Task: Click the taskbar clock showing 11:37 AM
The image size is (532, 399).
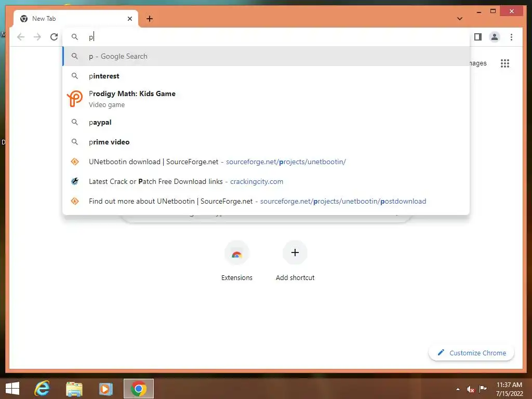Action: 509,389
